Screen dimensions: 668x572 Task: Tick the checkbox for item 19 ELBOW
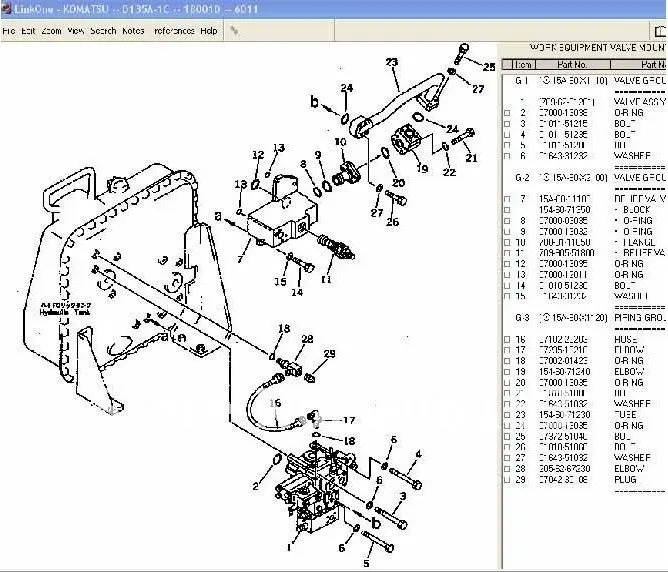pos(507,372)
